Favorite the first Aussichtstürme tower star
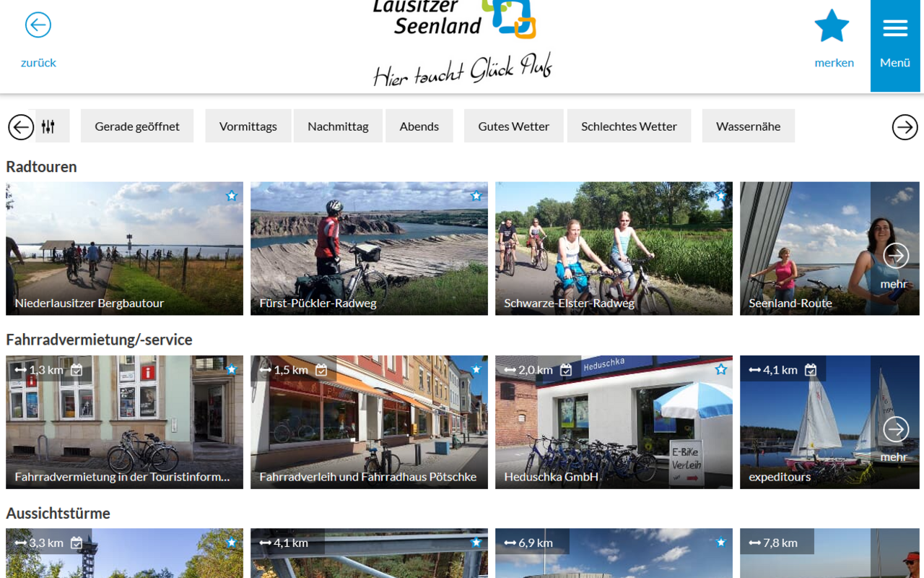 click(x=231, y=542)
